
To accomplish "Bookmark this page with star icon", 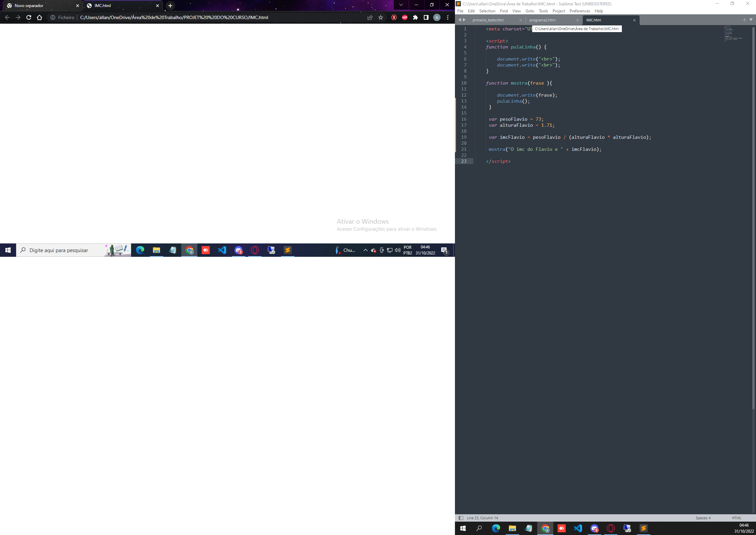I will click(x=381, y=17).
